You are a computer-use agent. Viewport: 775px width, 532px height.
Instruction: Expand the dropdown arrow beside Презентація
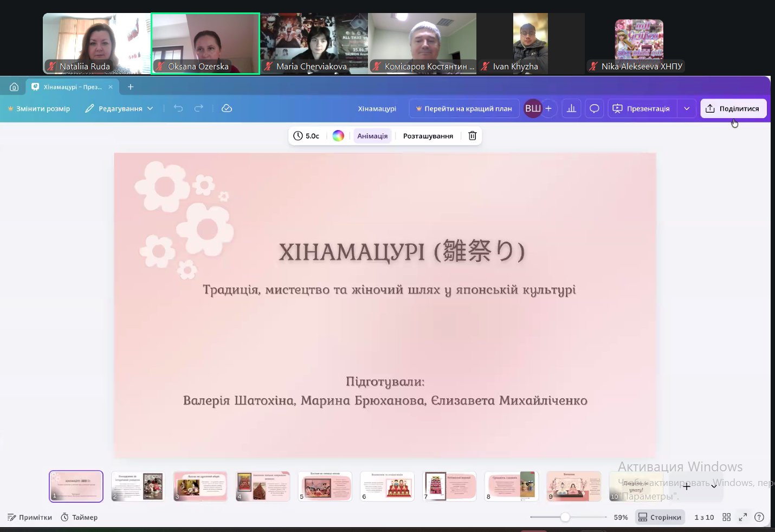[x=687, y=108]
